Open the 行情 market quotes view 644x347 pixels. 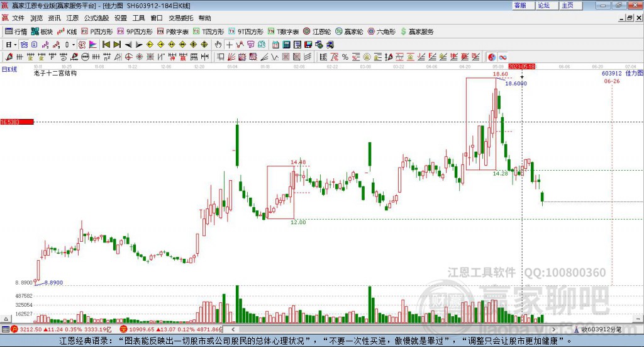coord(16,31)
